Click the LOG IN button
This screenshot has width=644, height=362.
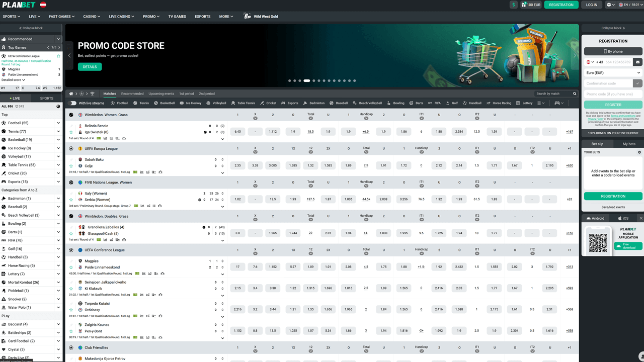click(592, 5)
